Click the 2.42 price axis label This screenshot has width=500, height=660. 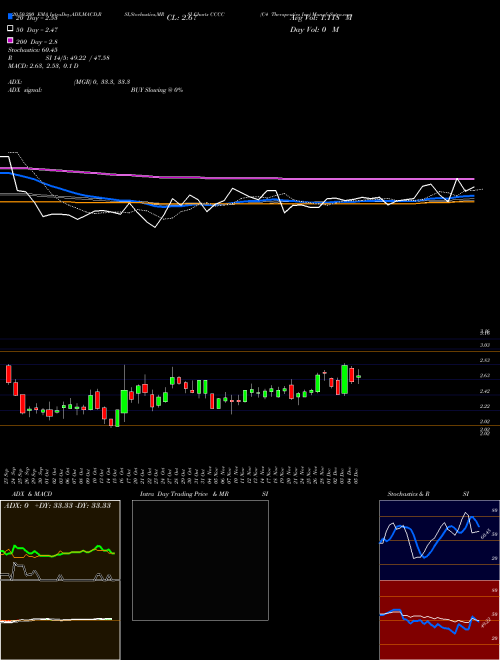tap(485, 391)
